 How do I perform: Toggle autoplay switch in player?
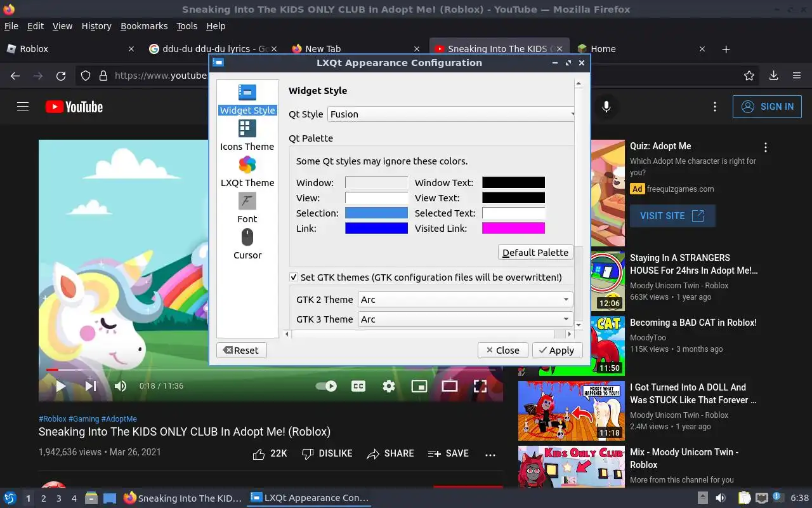click(326, 386)
